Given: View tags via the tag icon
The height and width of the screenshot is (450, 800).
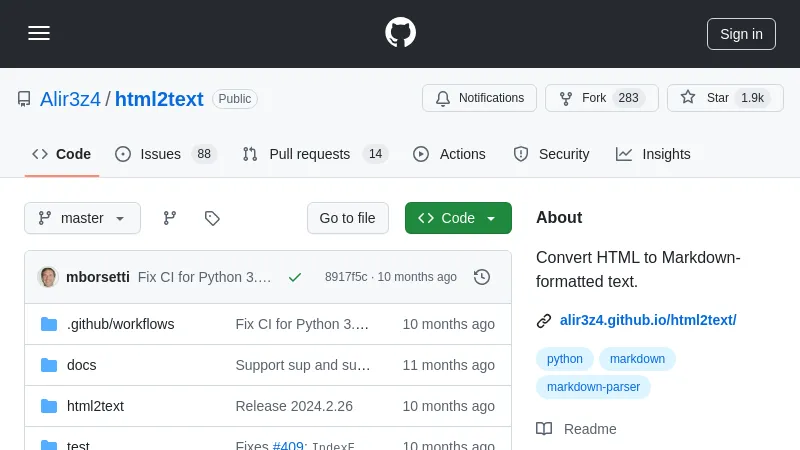Looking at the screenshot, I should coord(212,218).
